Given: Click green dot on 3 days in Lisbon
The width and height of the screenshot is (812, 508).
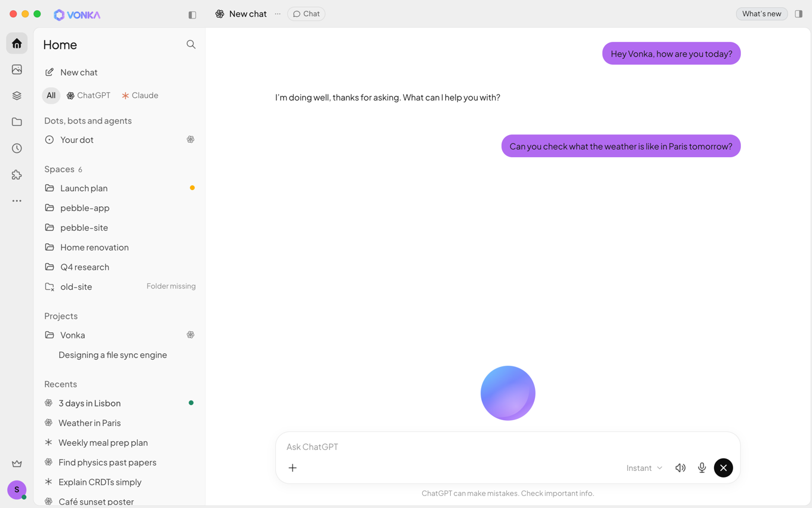Looking at the screenshot, I should pos(191,403).
